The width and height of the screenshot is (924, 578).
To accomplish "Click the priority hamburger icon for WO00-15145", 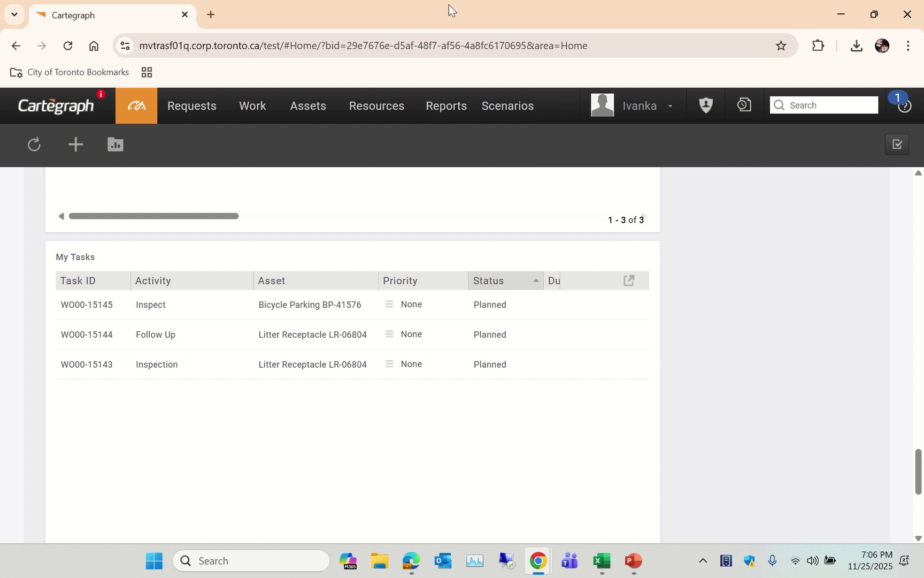I will pyautogui.click(x=389, y=304).
